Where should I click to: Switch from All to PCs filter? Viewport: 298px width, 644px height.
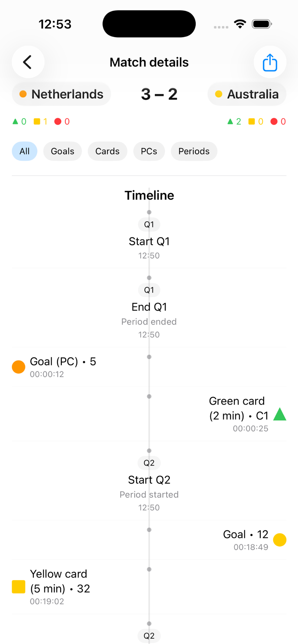click(x=149, y=151)
